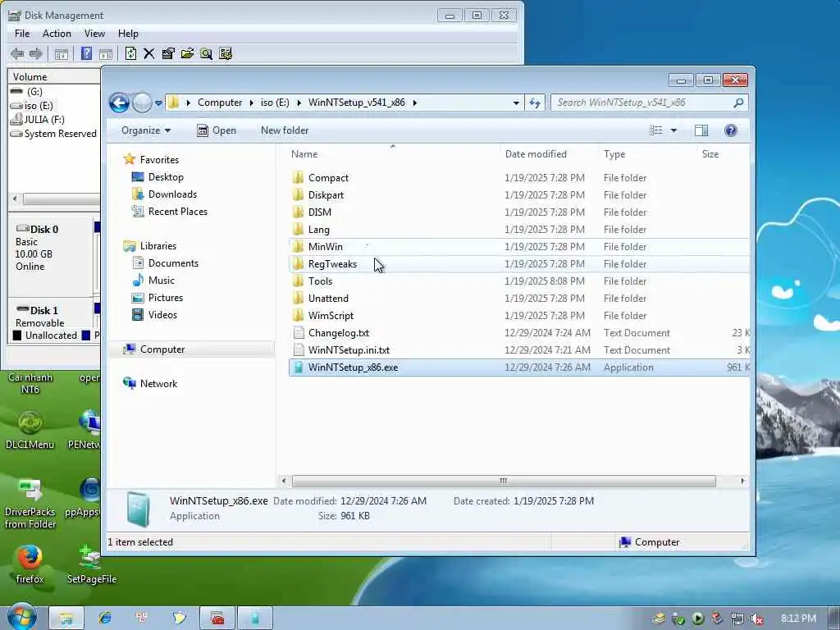Open the Action menu in Disk Management
The image size is (840, 630).
(x=57, y=34)
